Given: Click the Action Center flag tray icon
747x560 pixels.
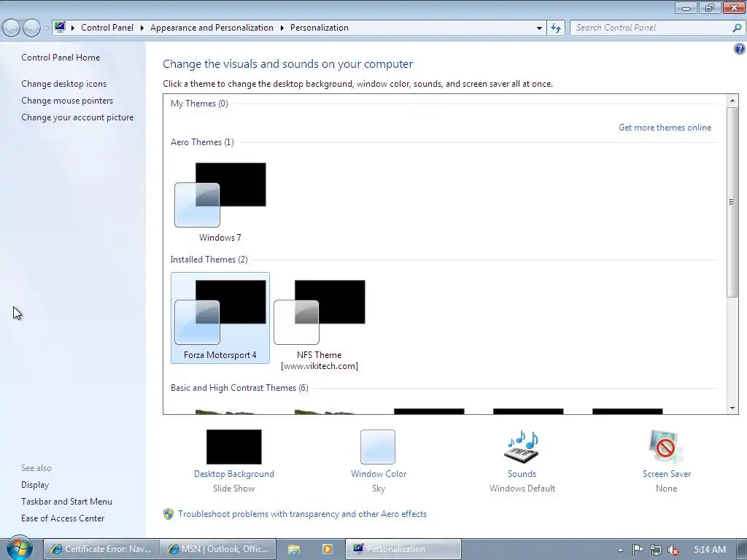Looking at the screenshot, I should [x=638, y=550].
